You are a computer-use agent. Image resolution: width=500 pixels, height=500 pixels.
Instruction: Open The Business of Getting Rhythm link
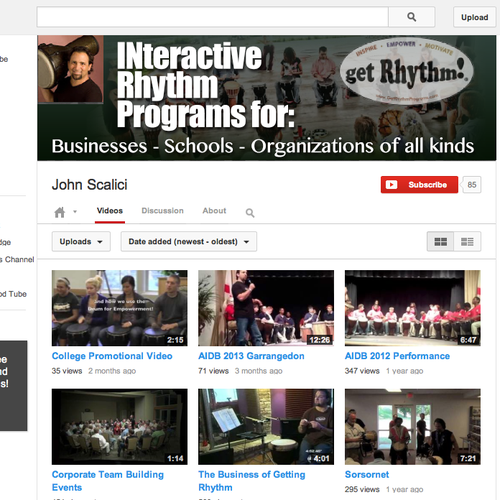point(252,481)
